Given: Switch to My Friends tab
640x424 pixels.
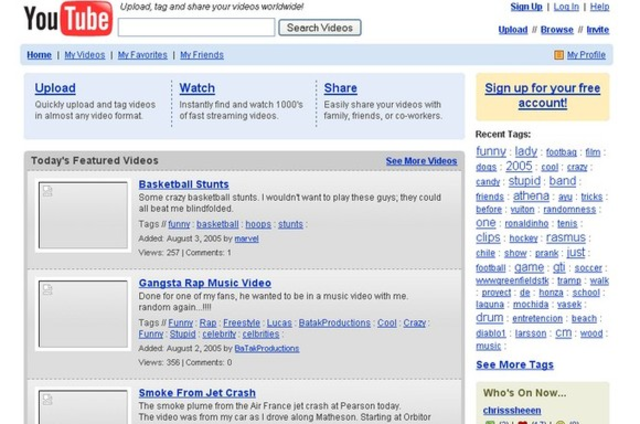Looking at the screenshot, I should (x=202, y=55).
